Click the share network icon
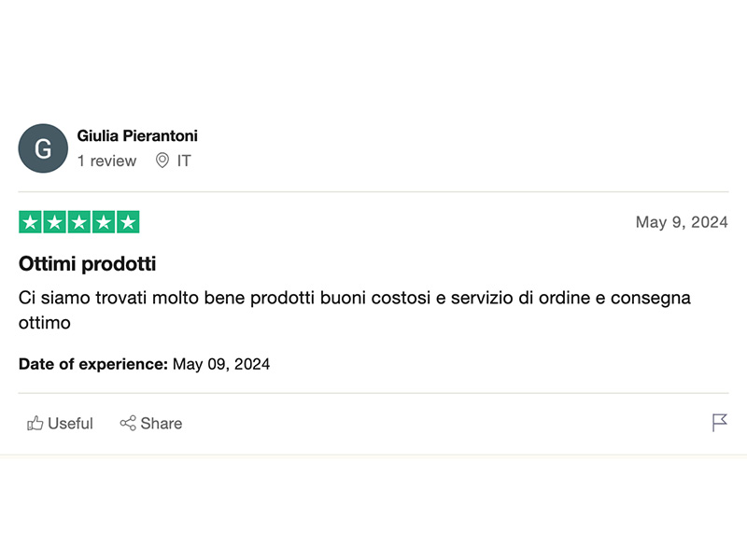Viewport: 747px width, 560px height. 128,424
